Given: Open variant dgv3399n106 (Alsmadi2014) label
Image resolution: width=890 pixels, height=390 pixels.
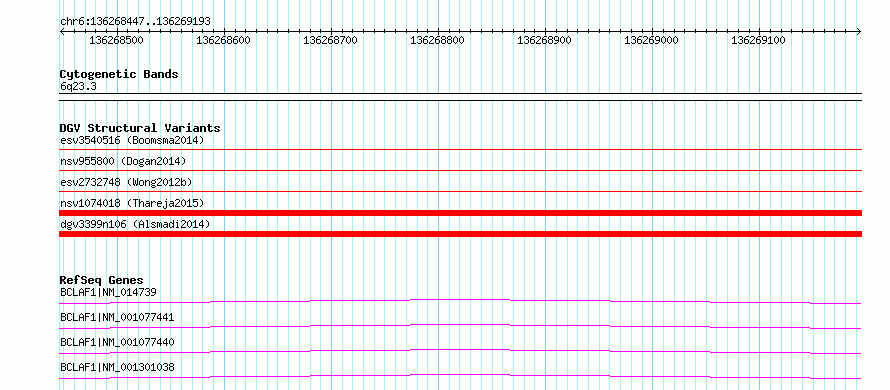Looking at the screenshot, I should point(135,224).
